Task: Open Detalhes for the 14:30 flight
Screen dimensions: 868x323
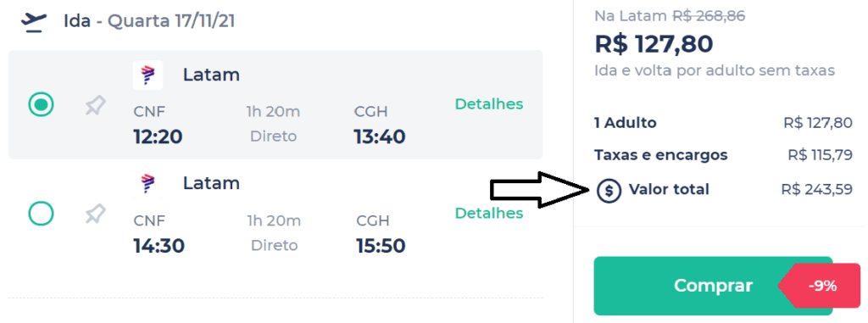Action: click(x=489, y=213)
